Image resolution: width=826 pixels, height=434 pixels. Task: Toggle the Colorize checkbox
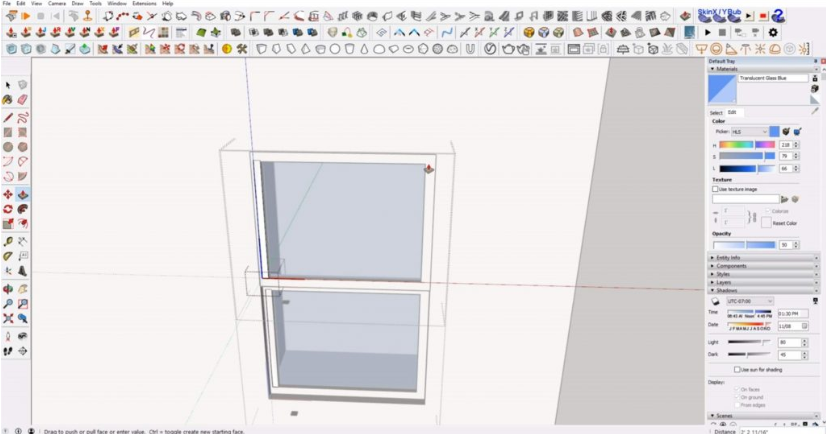coord(768,211)
